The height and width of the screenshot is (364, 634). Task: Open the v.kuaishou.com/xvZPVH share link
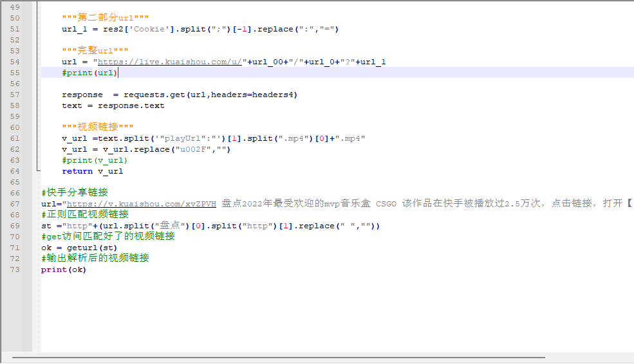point(142,204)
